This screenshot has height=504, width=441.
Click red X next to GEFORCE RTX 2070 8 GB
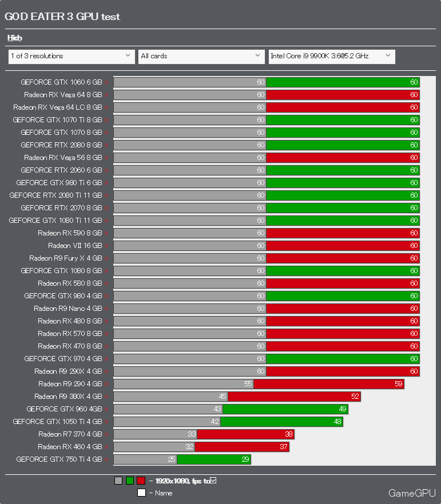pos(106,208)
